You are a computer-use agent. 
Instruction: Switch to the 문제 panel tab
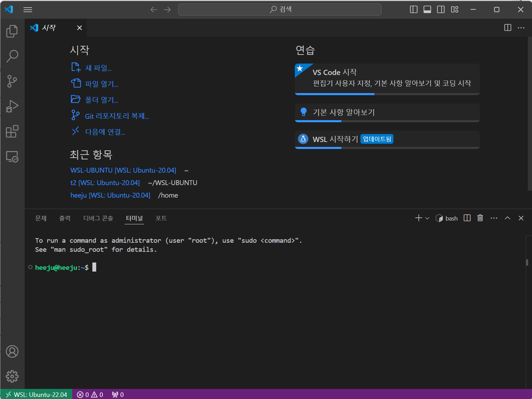pos(41,218)
